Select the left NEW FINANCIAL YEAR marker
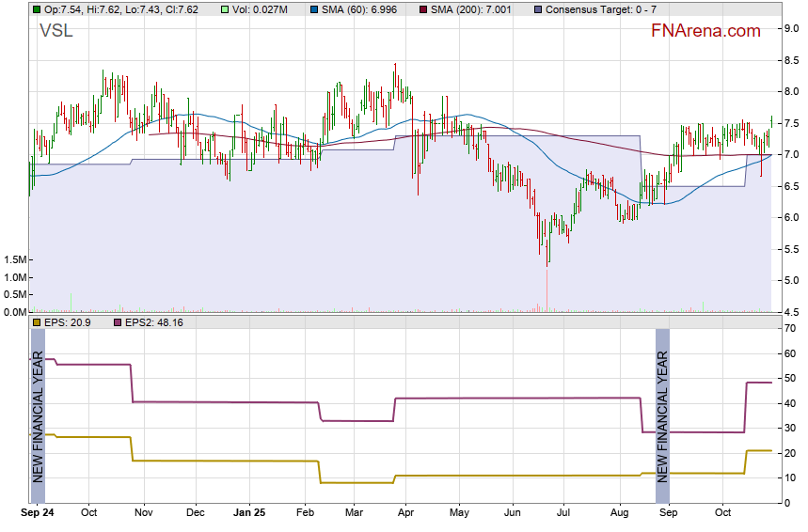Viewport: 808px width, 532px height. point(38,415)
